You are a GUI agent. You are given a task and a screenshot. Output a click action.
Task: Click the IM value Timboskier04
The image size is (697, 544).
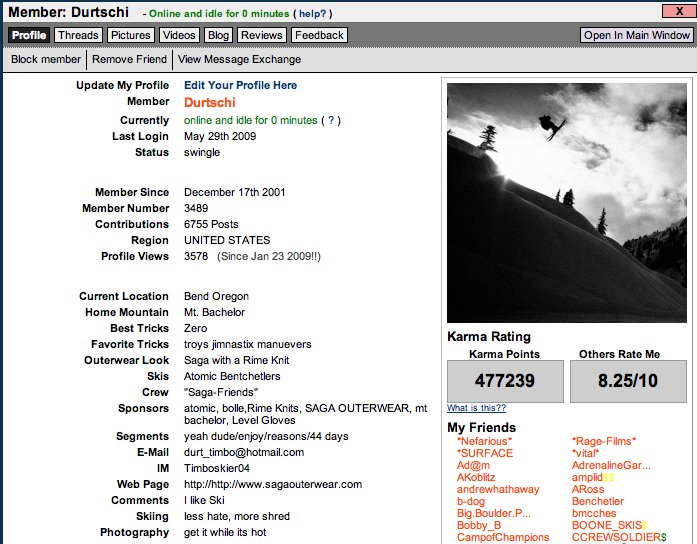[217, 468]
